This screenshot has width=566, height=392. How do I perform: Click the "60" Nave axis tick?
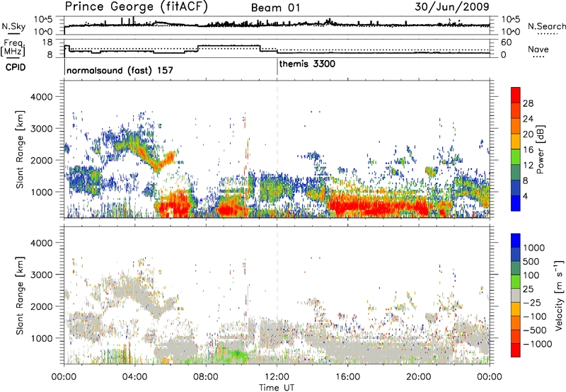coord(507,42)
